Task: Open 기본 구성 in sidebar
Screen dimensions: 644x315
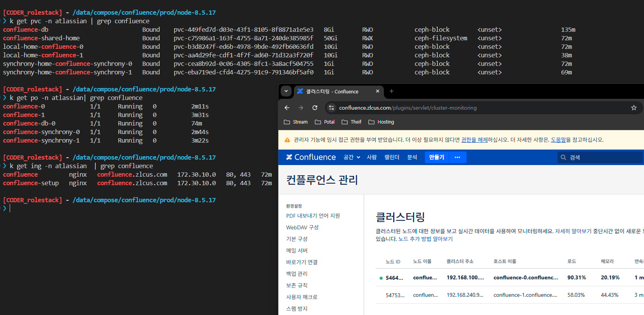Action: point(297,239)
